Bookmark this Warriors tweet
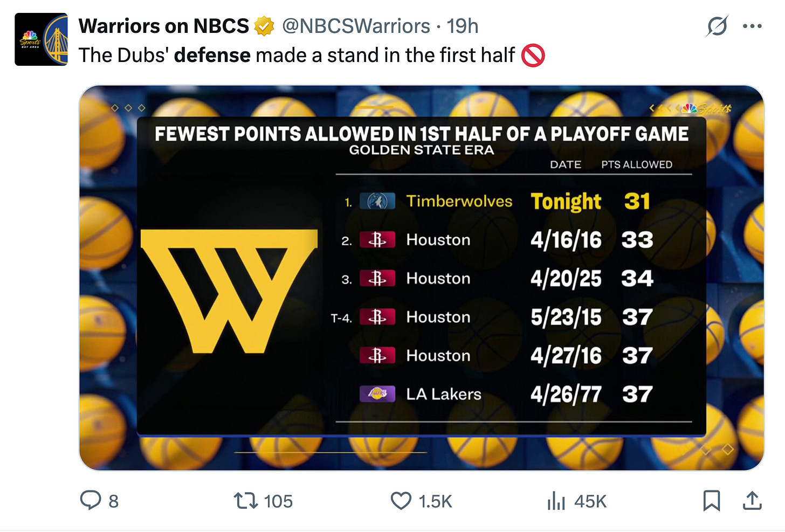The image size is (785, 532). (x=712, y=501)
